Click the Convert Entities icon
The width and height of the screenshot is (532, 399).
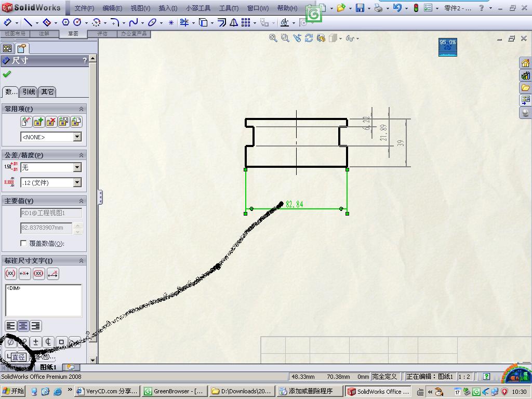pos(203,22)
